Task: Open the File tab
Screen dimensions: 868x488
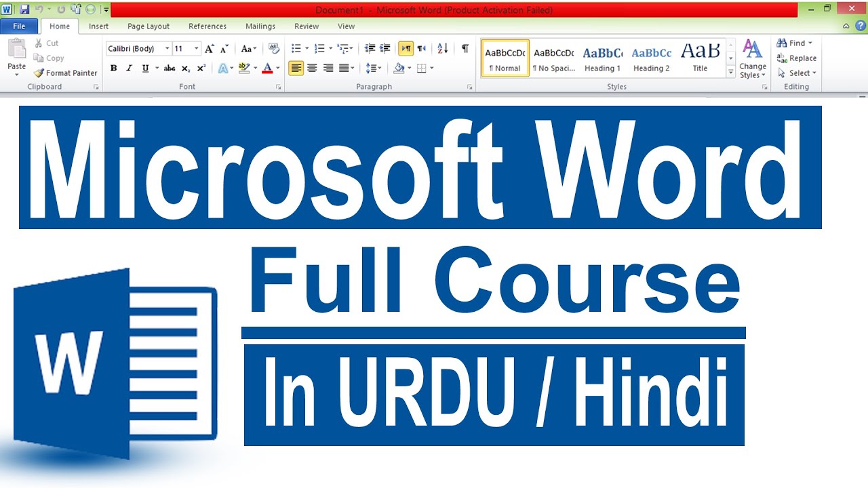Action: click(x=19, y=26)
